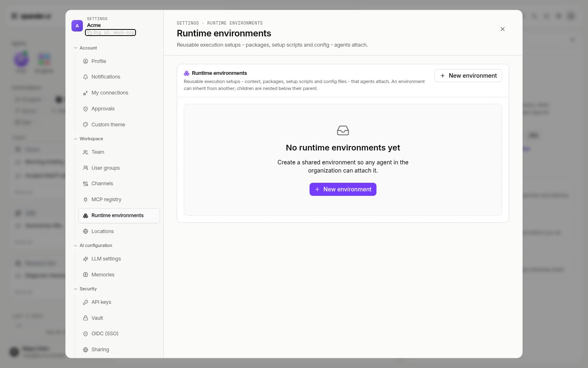Click the MCP registry plug icon
Screen dimensions: 588x368
coord(85,200)
